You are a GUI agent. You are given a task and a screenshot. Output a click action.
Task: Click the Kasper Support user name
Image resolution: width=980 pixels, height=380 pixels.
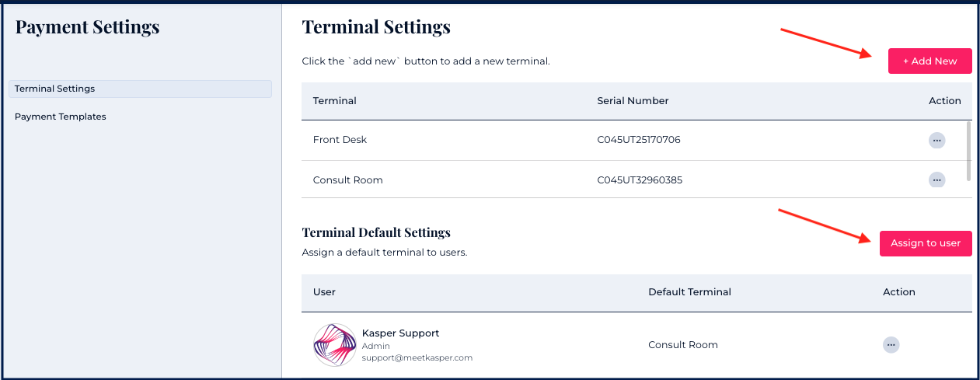pos(400,333)
